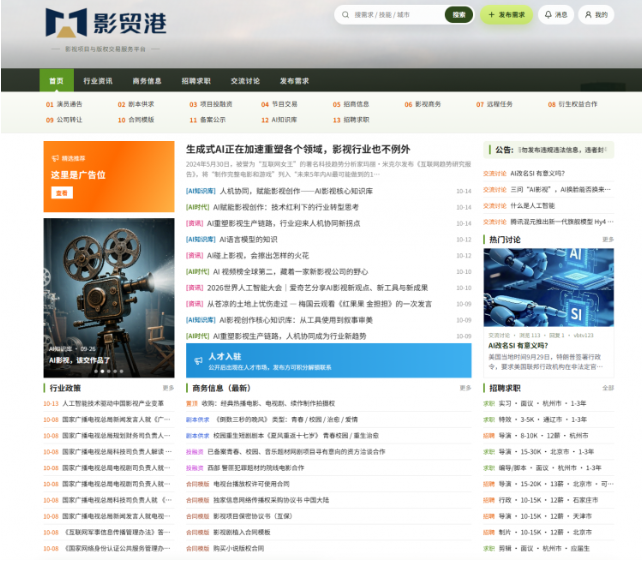This screenshot has width=642, height=569.
Task: Open category 04 节目交易
Action: pos(279,104)
